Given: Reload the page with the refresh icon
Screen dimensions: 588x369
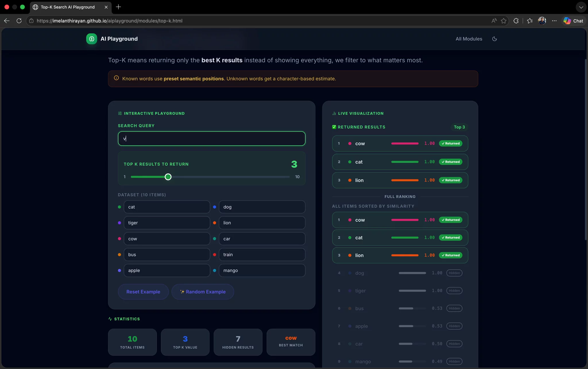Looking at the screenshot, I should click(x=19, y=21).
